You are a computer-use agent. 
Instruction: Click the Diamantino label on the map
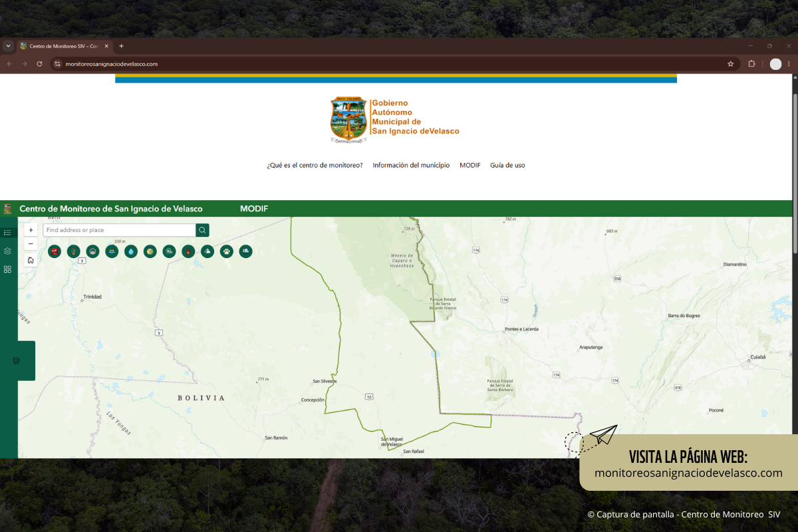point(735,264)
